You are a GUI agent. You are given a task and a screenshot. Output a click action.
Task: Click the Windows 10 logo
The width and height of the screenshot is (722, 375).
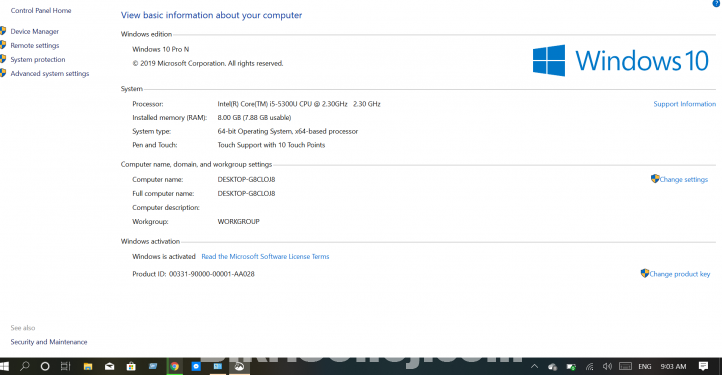pyautogui.click(x=620, y=60)
